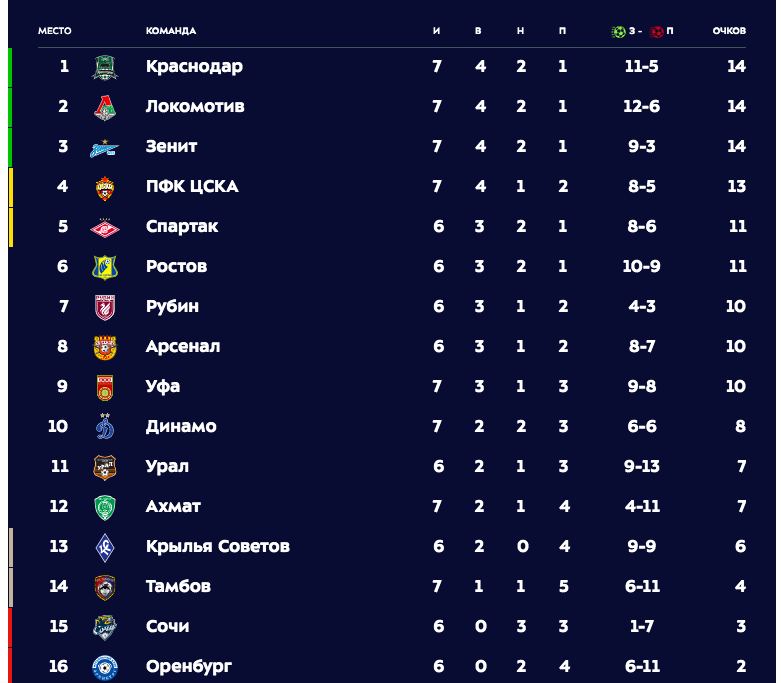The image size is (781, 683).
Task: Select the Dinamo blue D logo
Action: point(105,426)
